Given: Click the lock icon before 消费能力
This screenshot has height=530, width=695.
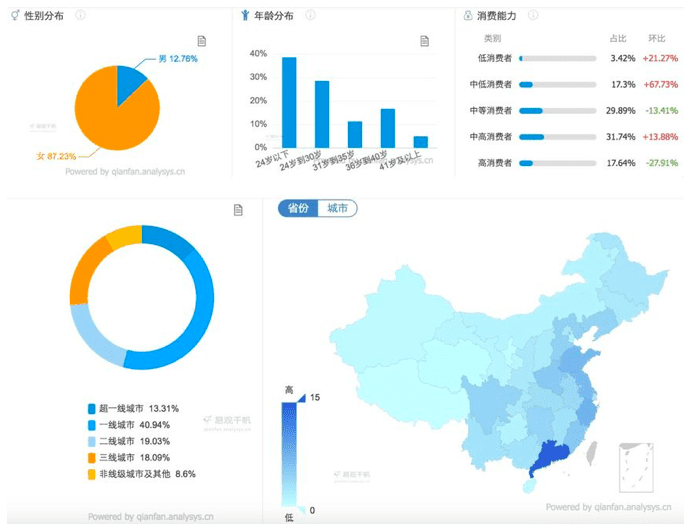Looking at the screenshot, I should click(467, 16).
